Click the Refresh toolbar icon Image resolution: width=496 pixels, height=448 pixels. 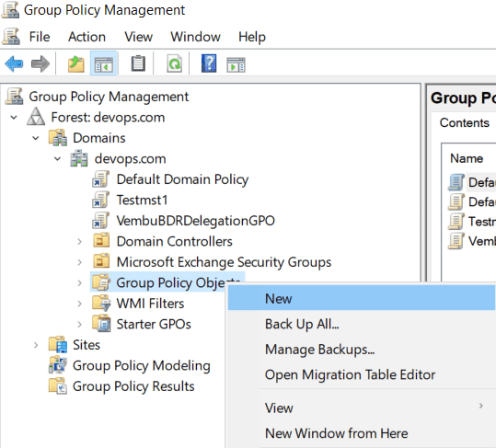[174, 63]
